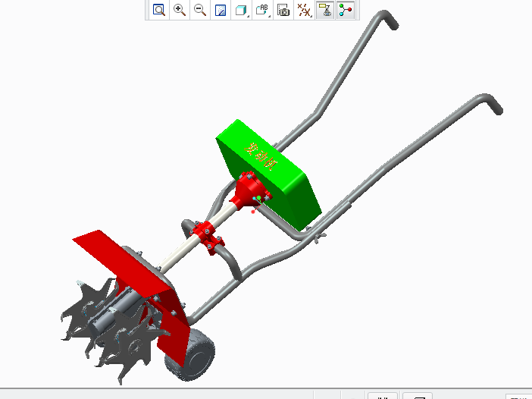The width and height of the screenshot is (532, 399).
Task: Toggle the Spin Center display
Action: point(346,10)
